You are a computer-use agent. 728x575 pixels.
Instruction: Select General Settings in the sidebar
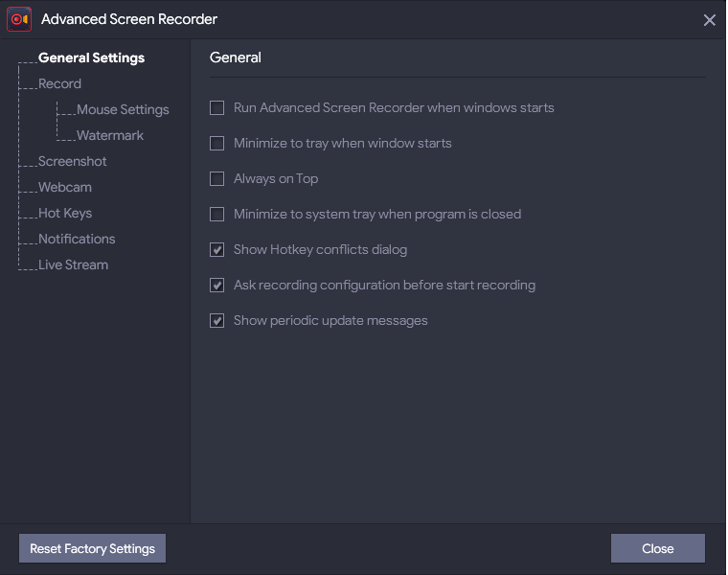pos(91,58)
